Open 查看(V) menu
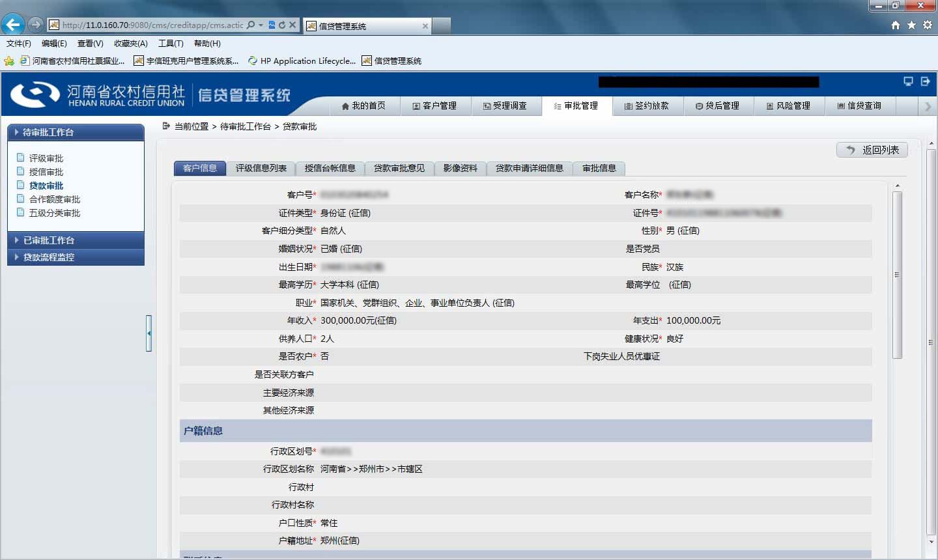 91,44
